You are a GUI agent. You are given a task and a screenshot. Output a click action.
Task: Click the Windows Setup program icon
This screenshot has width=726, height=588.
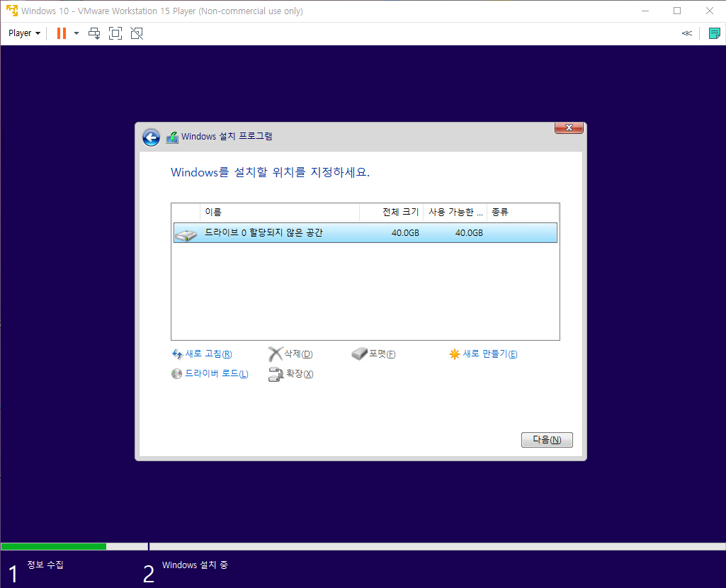(x=172, y=137)
